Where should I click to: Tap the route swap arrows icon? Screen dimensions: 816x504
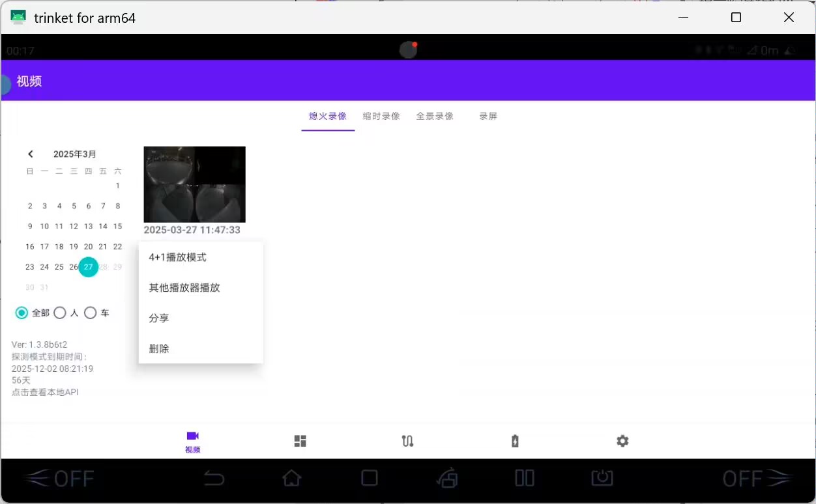407,441
